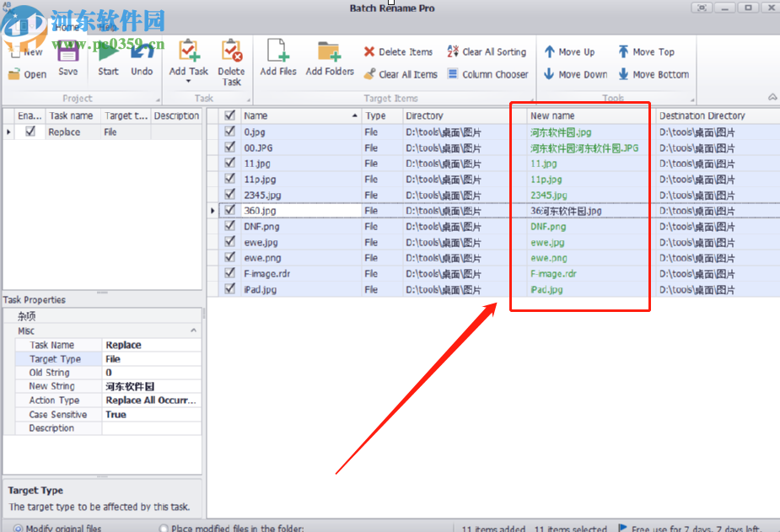Viewport: 780px width, 532px height.
Task: Select the Modify original files radio button
Action: (18, 528)
